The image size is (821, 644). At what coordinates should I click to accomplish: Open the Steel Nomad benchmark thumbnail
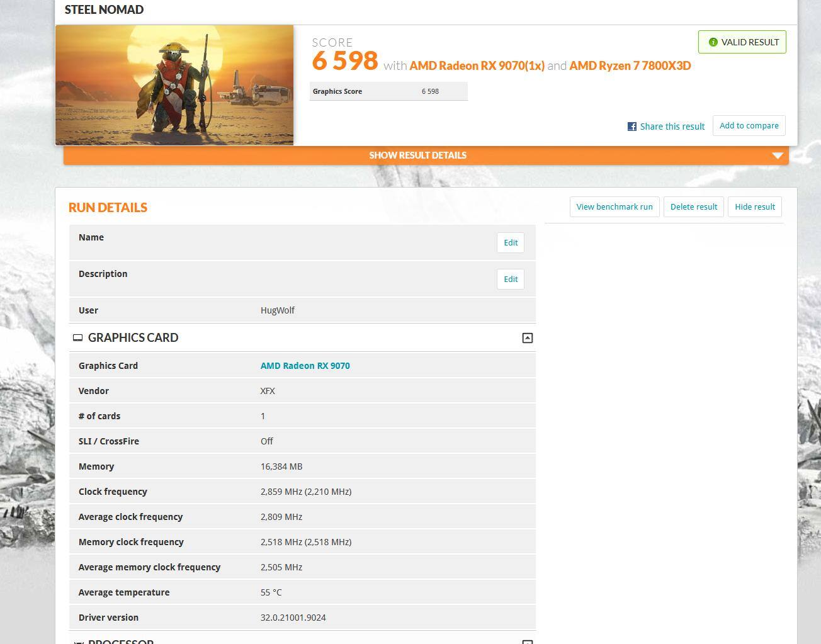(174, 85)
